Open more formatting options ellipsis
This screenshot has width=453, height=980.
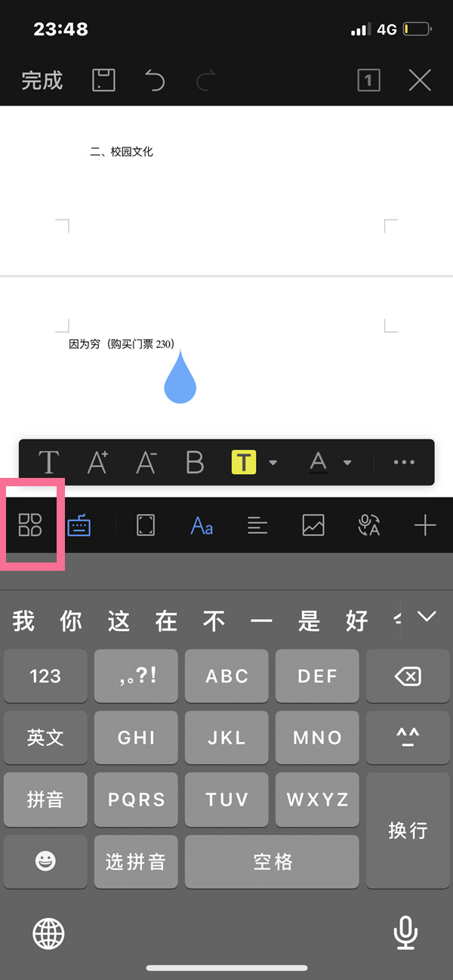coord(405,462)
